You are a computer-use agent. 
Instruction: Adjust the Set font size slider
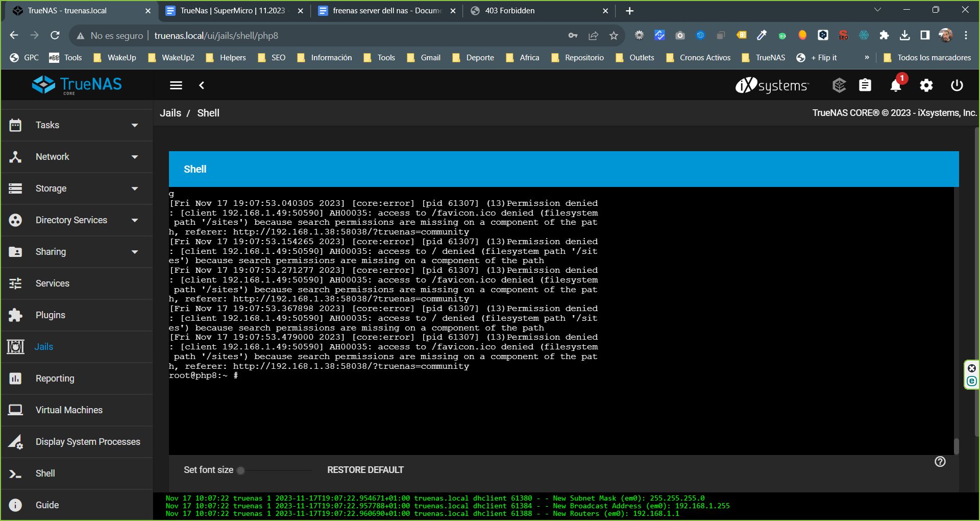241,470
